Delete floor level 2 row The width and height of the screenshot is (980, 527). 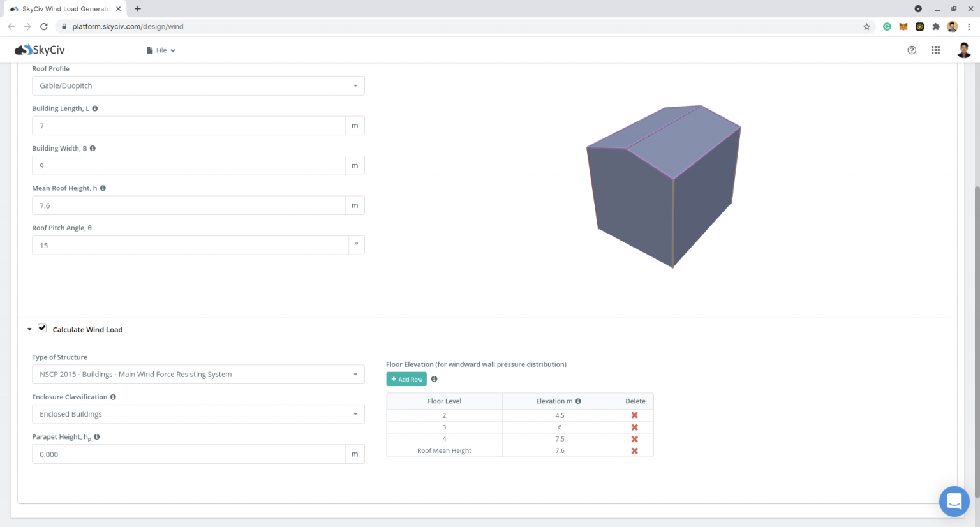coord(635,415)
